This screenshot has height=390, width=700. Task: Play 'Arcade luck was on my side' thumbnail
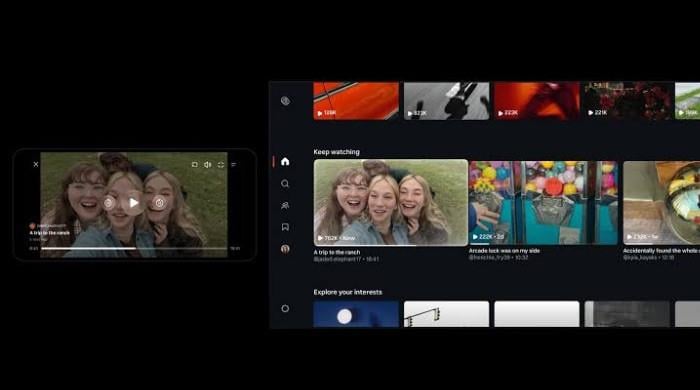click(x=543, y=203)
